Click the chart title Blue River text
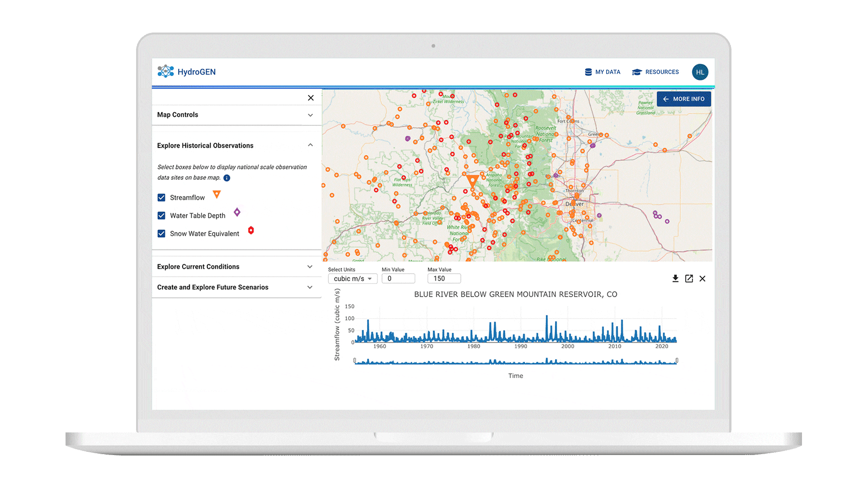 [x=516, y=294]
